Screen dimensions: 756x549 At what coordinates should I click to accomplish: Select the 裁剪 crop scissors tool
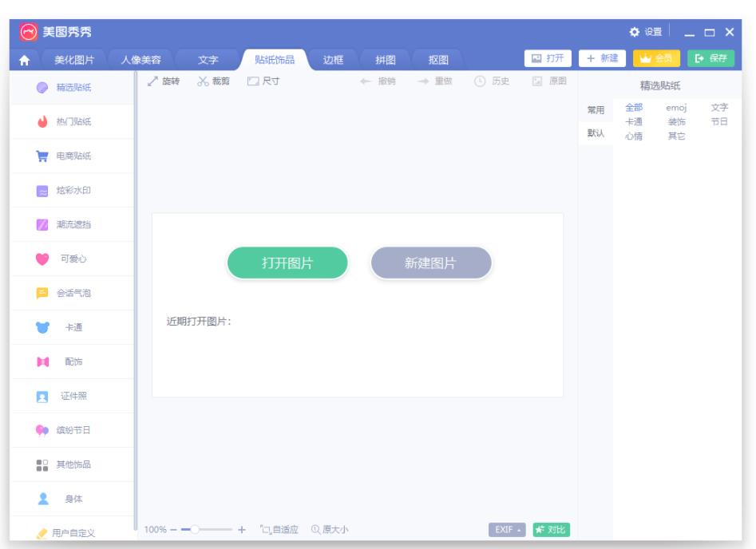[x=213, y=81]
